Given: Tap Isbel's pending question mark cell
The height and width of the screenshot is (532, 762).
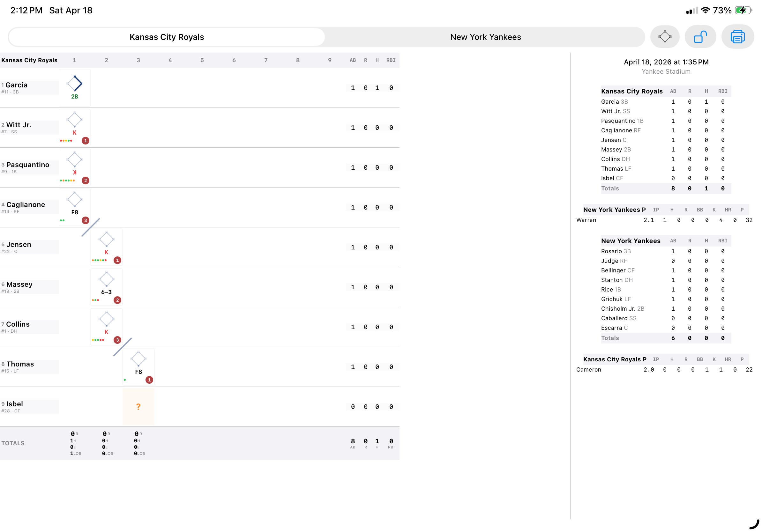Looking at the screenshot, I should 138,406.
